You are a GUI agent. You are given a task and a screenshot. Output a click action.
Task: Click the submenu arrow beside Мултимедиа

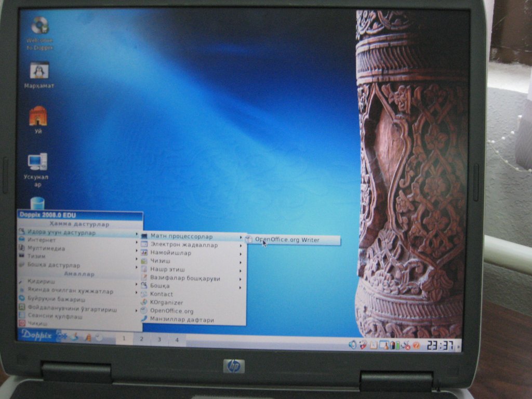click(x=137, y=250)
